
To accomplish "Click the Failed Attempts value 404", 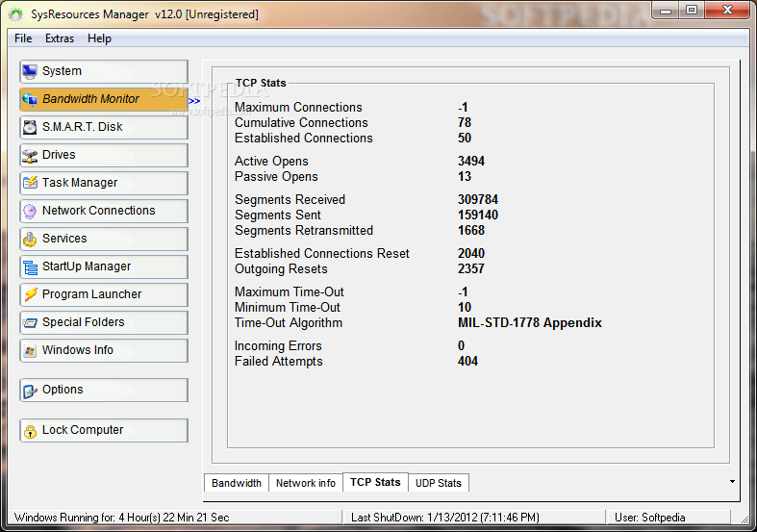I will pos(467,361).
